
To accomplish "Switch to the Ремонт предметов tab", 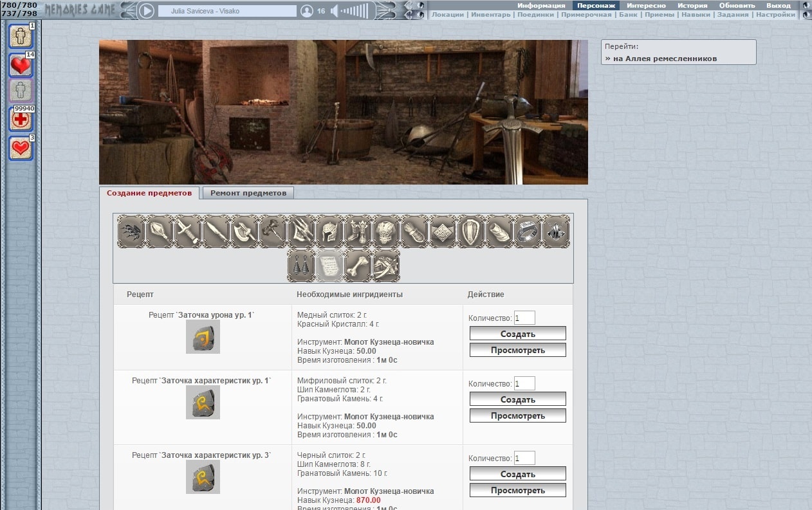I will coord(248,193).
